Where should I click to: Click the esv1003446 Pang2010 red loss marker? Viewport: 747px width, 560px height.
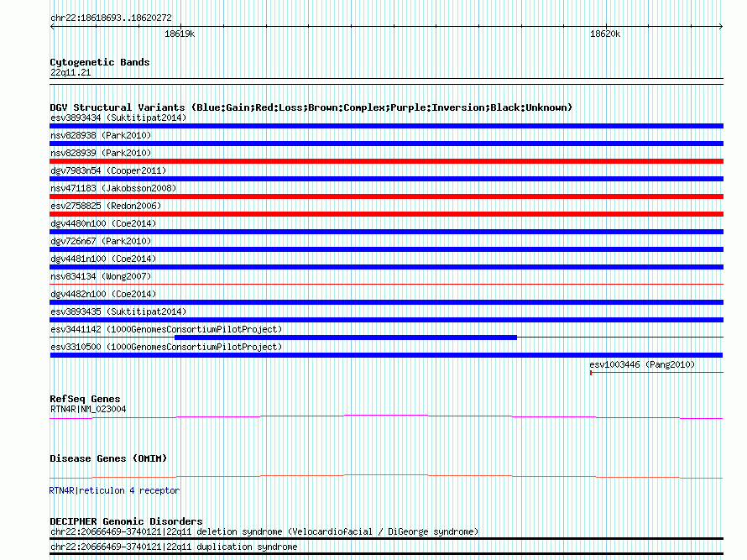pos(656,372)
